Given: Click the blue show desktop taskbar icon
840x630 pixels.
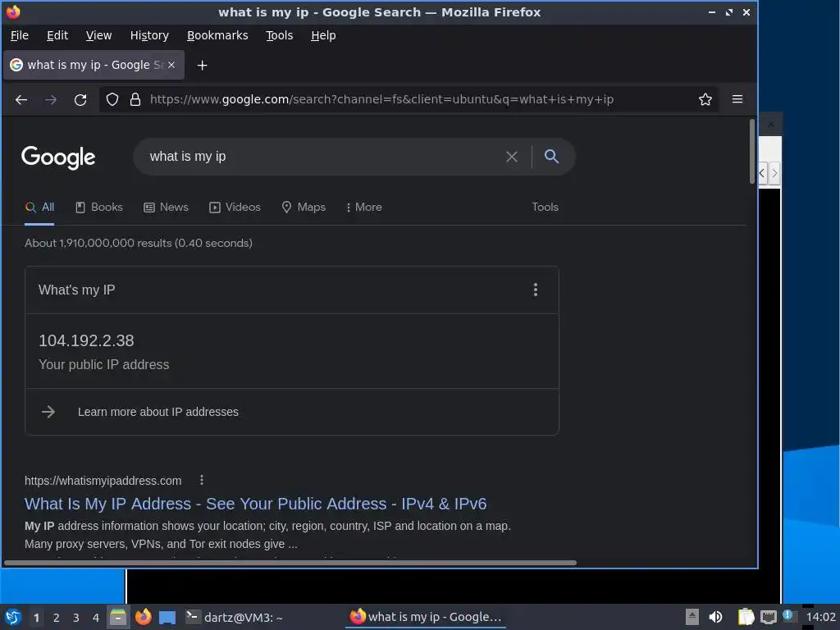Looking at the screenshot, I should point(167,617).
